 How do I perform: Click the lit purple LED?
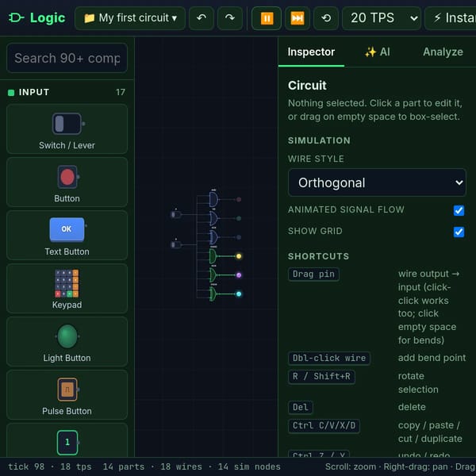[239, 275]
